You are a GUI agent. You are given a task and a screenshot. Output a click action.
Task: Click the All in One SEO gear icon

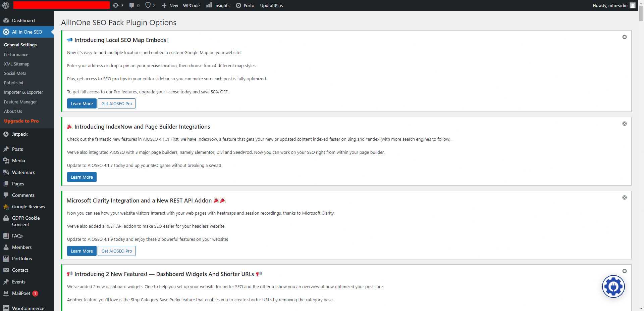pos(6,32)
